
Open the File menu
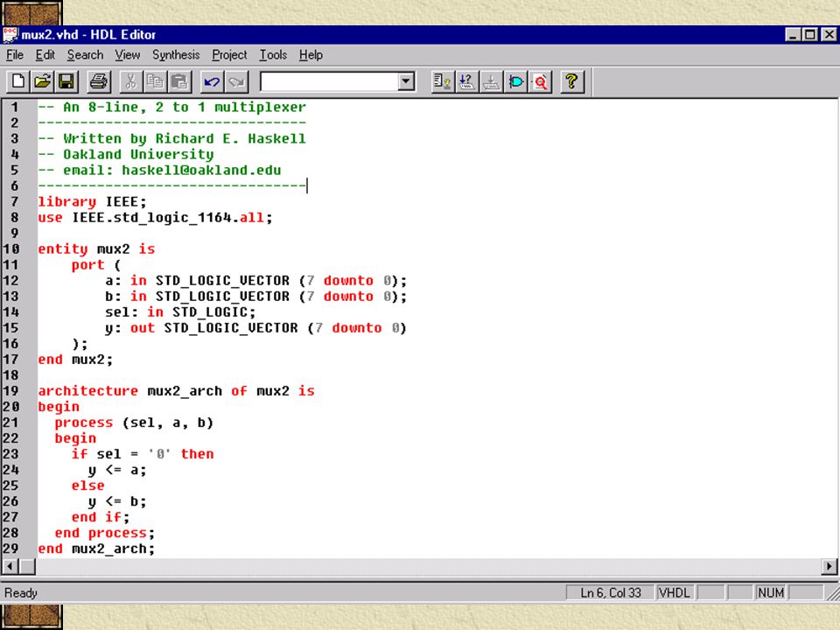[x=15, y=54]
